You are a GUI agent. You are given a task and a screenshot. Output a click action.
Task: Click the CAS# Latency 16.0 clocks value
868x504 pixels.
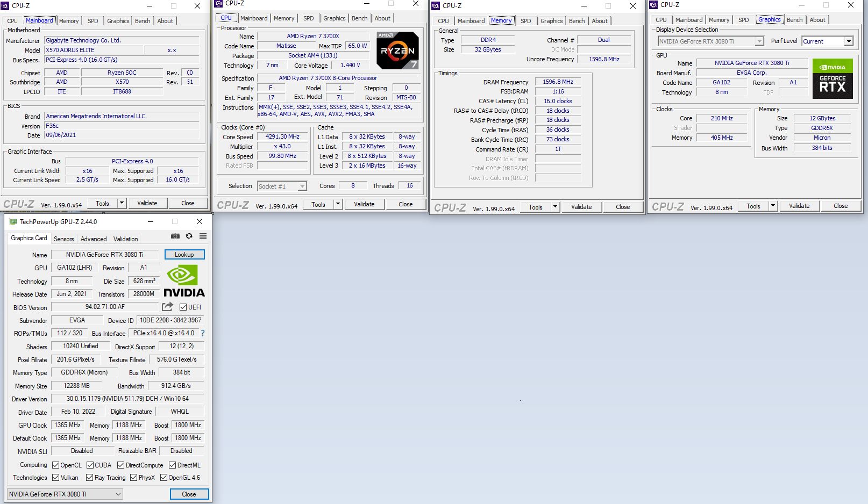click(558, 101)
